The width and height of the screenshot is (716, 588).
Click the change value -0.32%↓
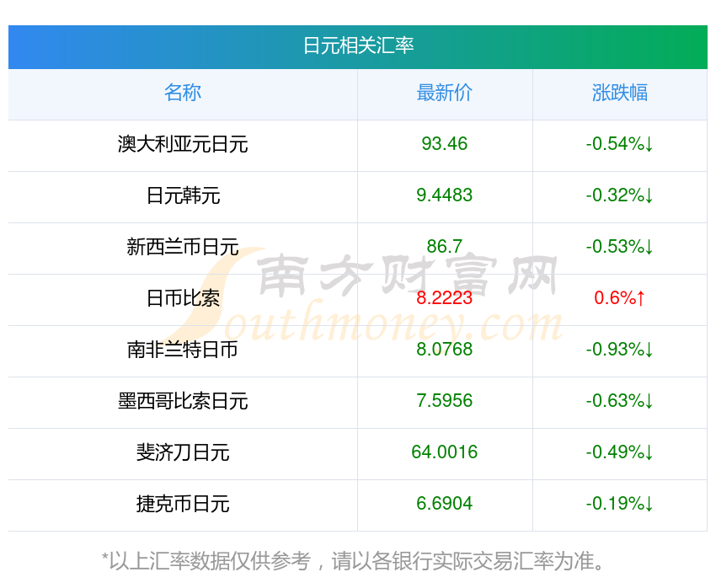pos(620,195)
